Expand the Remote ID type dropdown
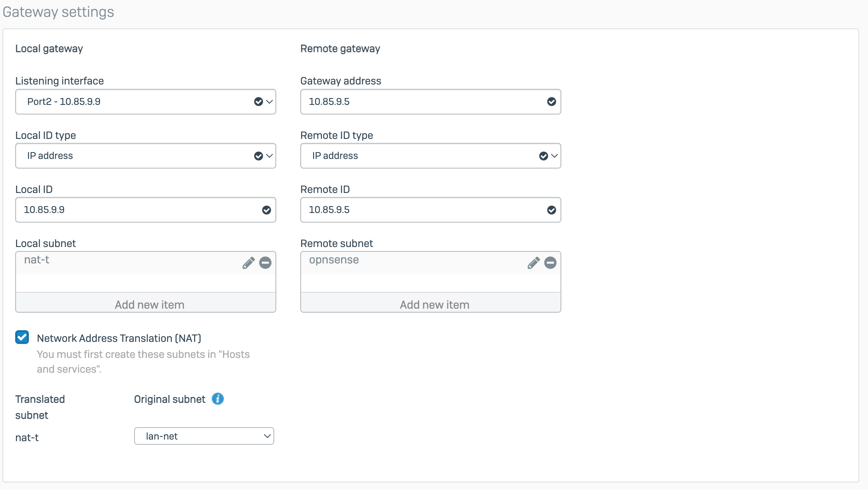Screen dimensions: 868x490 [430, 156]
